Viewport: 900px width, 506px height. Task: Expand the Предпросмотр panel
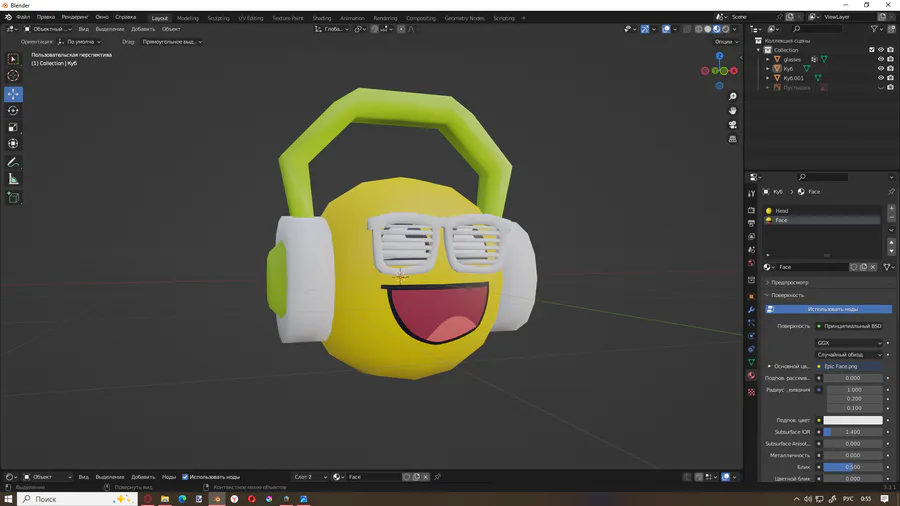click(789, 283)
